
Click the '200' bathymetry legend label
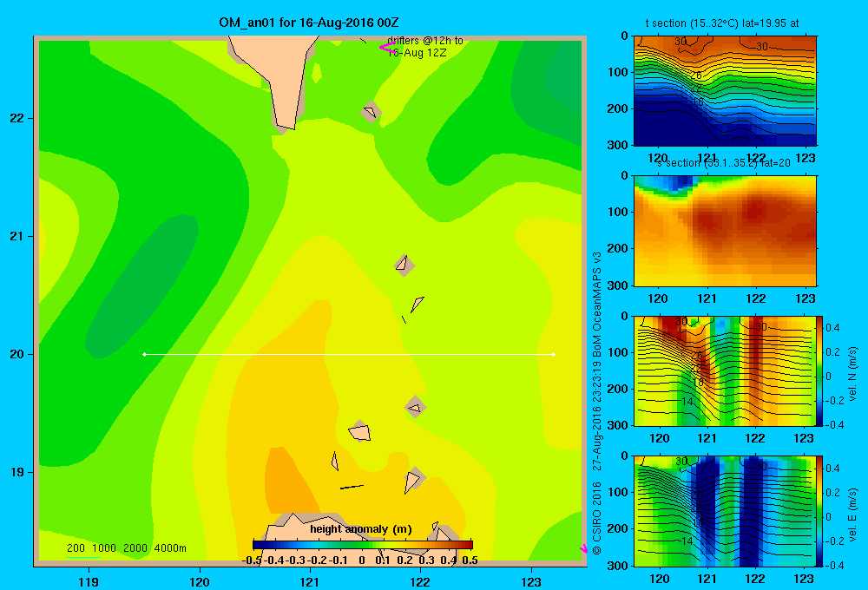coord(76,548)
